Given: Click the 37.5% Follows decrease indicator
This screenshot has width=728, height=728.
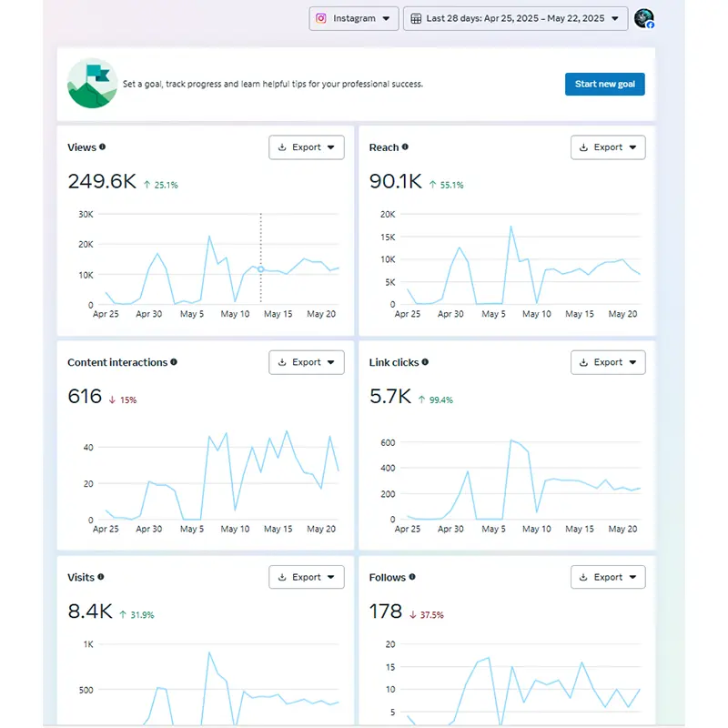Looking at the screenshot, I should (x=427, y=615).
